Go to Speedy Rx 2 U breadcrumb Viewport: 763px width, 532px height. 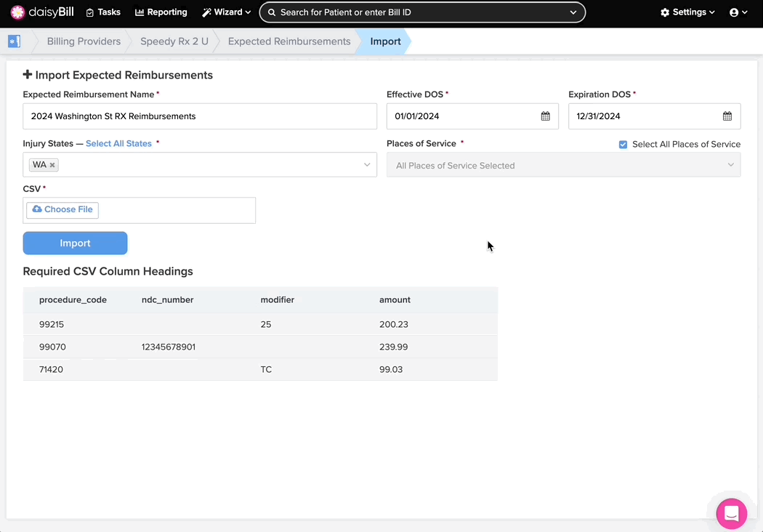pyautogui.click(x=174, y=41)
